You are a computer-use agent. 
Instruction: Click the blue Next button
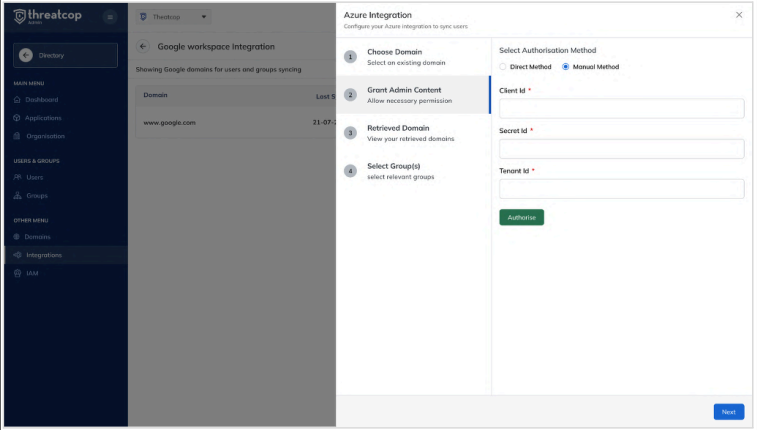[x=728, y=412]
